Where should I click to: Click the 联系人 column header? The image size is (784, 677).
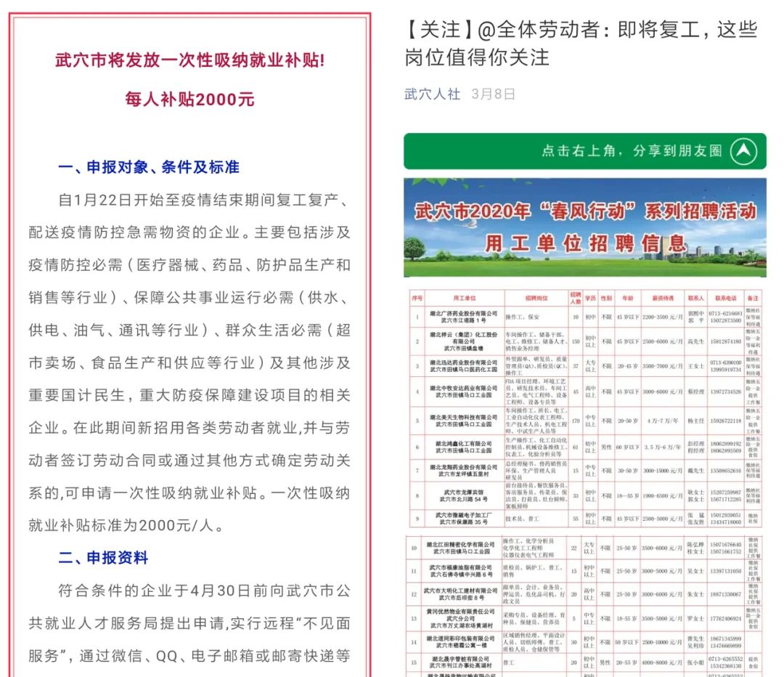695,299
